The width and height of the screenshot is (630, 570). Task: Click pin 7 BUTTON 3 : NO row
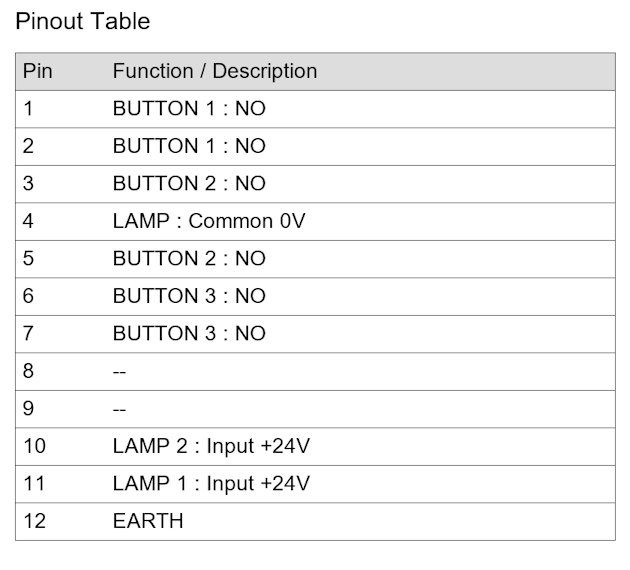tap(315, 333)
